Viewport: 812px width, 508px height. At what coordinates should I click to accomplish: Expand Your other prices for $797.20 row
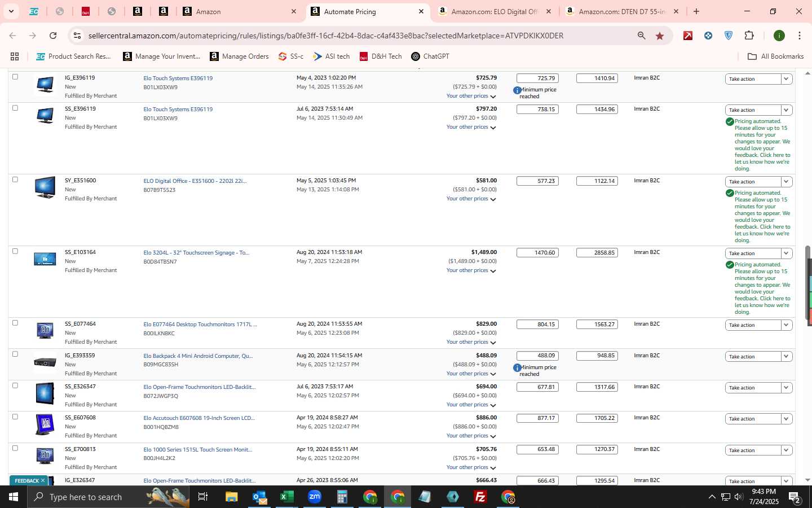click(x=471, y=127)
